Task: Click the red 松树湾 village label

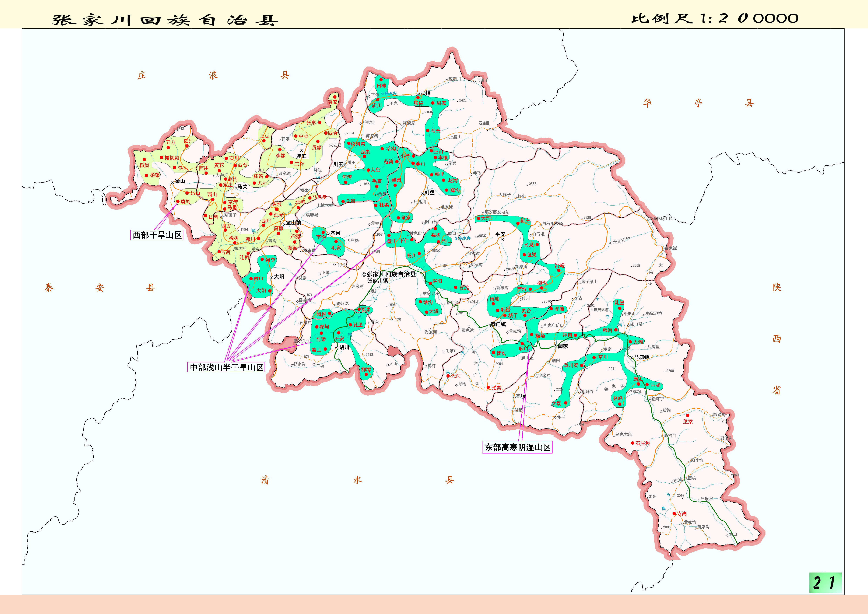Action: coord(358,144)
